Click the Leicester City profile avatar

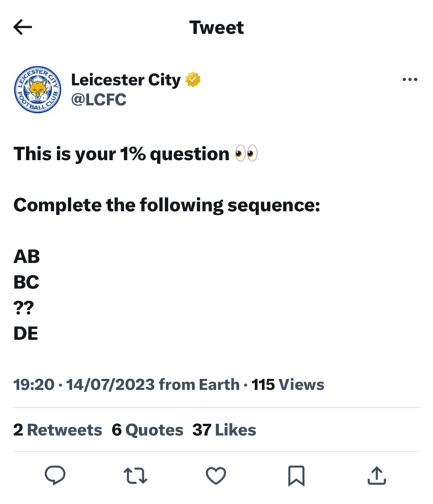(x=38, y=89)
